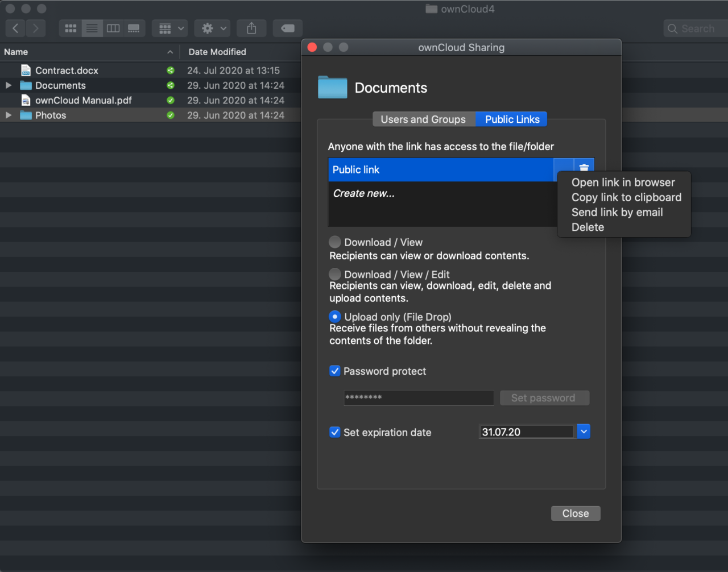Viewport: 728px width, 572px height.
Task: Disable Set expiration date
Action: (334, 432)
